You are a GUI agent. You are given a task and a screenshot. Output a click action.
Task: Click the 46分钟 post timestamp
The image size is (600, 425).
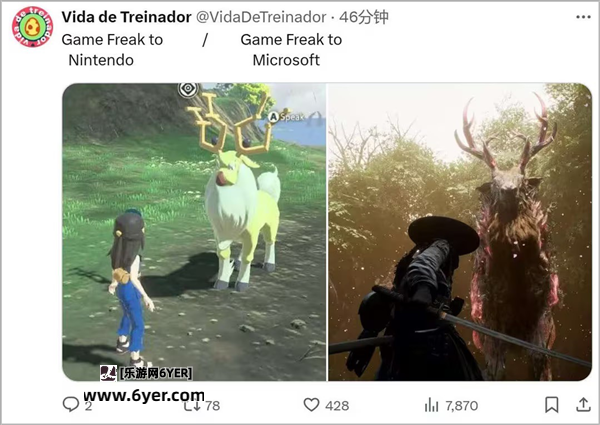[x=364, y=17]
